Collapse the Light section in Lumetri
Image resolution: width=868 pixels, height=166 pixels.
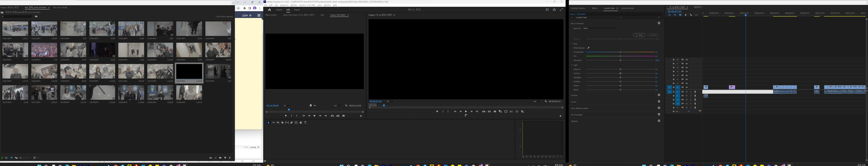click(572, 65)
